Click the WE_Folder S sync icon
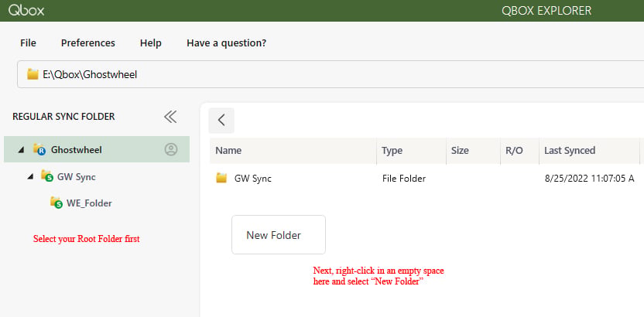This screenshot has height=317, width=644. click(57, 203)
